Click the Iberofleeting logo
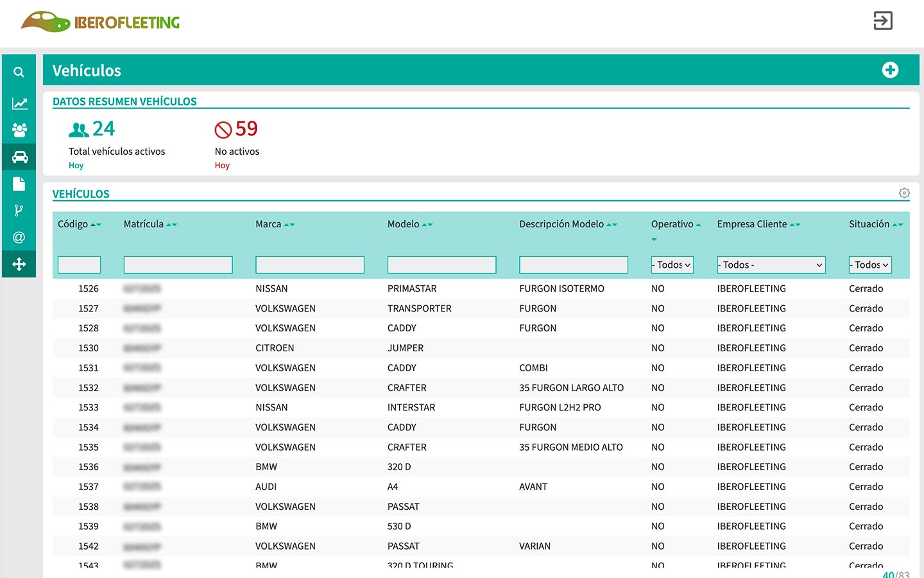 tap(100, 22)
